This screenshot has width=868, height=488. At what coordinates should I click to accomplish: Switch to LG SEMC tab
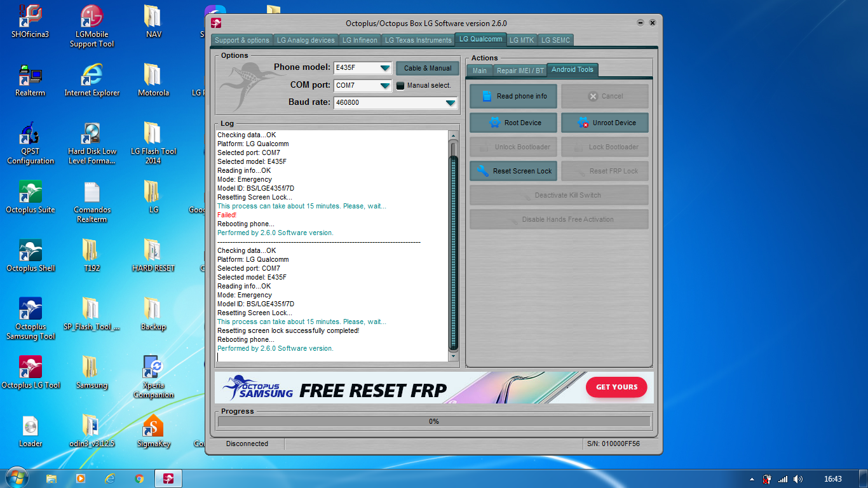pos(555,40)
